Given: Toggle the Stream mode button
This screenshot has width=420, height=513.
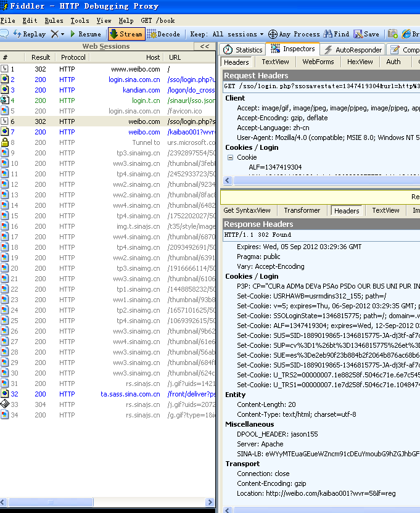Looking at the screenshot, I should pyautogui.click(x=126, y=35).
